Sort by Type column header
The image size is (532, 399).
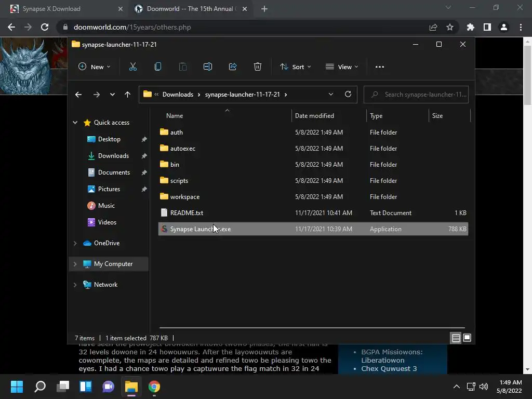(x=397, y=116)
